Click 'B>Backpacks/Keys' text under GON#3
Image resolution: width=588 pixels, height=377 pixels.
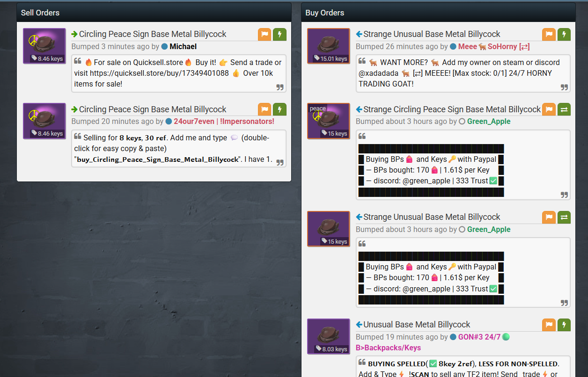pos(388,348)
